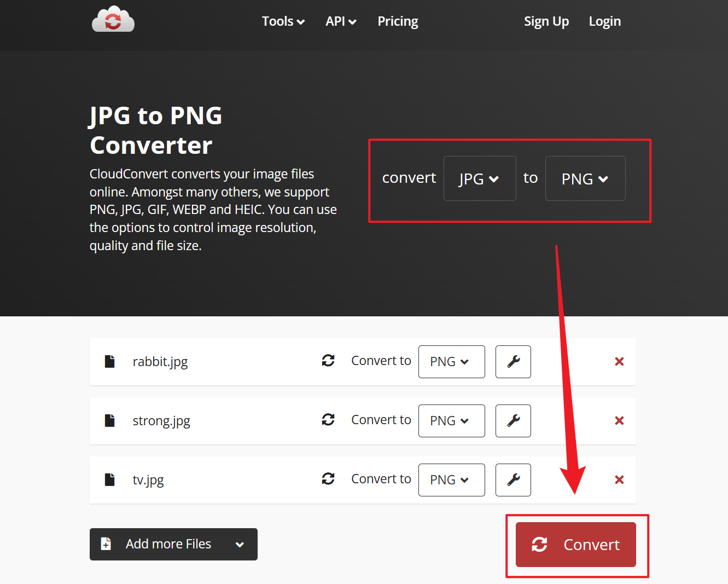Image resolution: width=728 pixels, height=584 pixels.
Task: Open the PNG target format dropdown
Action: [585, 178]
